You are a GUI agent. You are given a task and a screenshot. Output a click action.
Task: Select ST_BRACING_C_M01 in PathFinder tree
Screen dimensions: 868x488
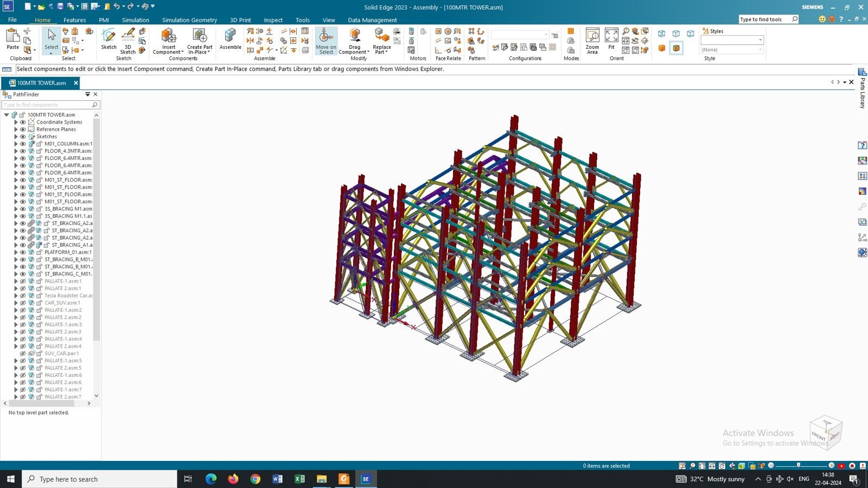pos(68,274)
